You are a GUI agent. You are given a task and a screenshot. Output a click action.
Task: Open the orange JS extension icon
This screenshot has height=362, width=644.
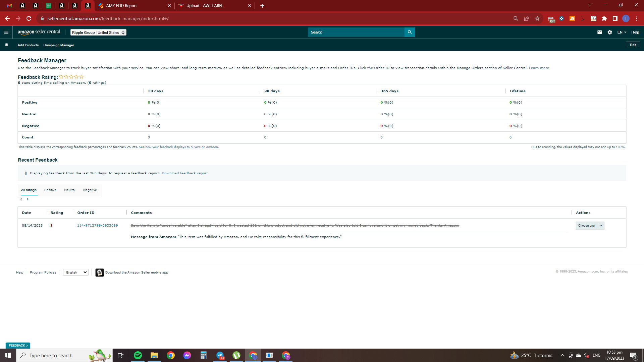(572, 18)
